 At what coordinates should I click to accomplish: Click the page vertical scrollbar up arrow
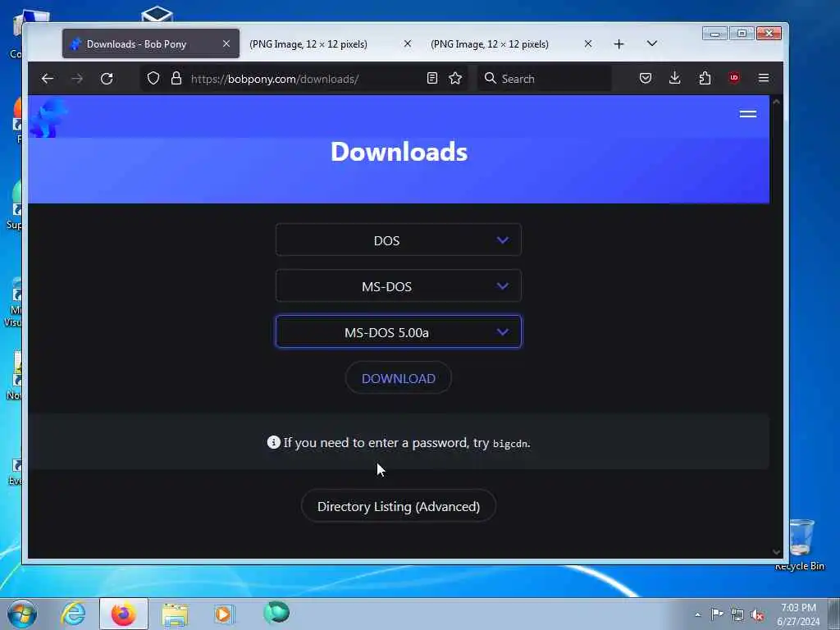tap(776, 101)
